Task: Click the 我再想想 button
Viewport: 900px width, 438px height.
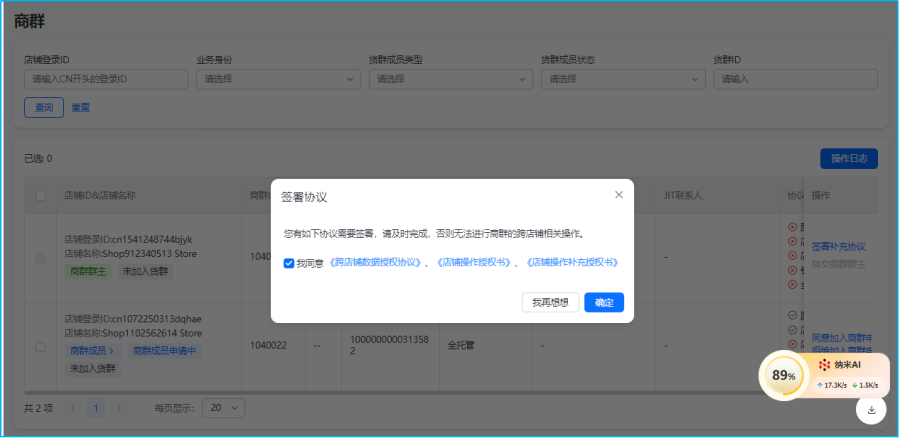Action: click(550, 303)
